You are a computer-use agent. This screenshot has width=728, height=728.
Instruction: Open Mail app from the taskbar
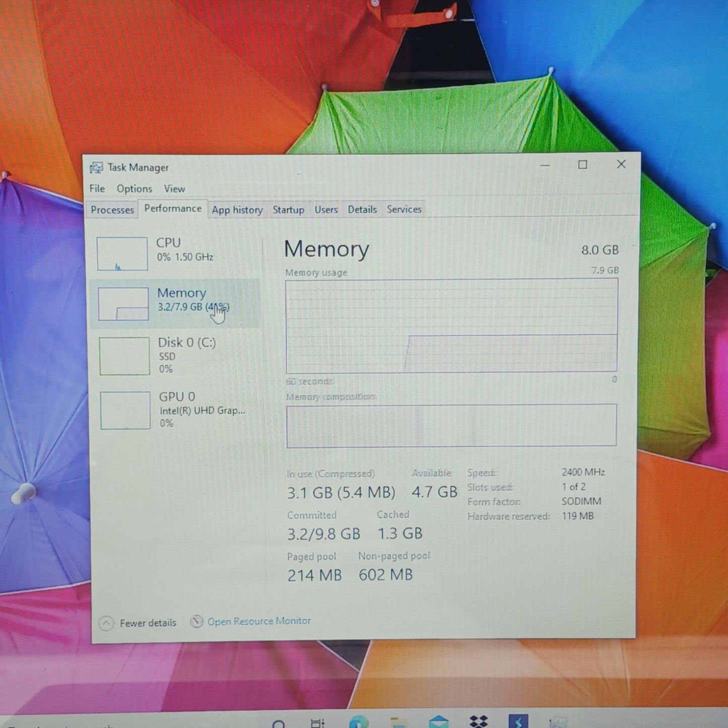pos(438,722)
